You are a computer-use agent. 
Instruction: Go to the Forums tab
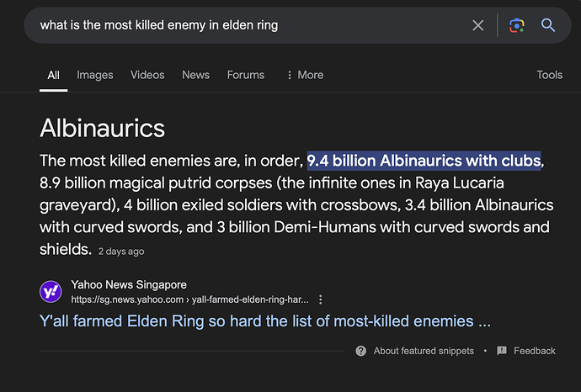pos(246,75)
